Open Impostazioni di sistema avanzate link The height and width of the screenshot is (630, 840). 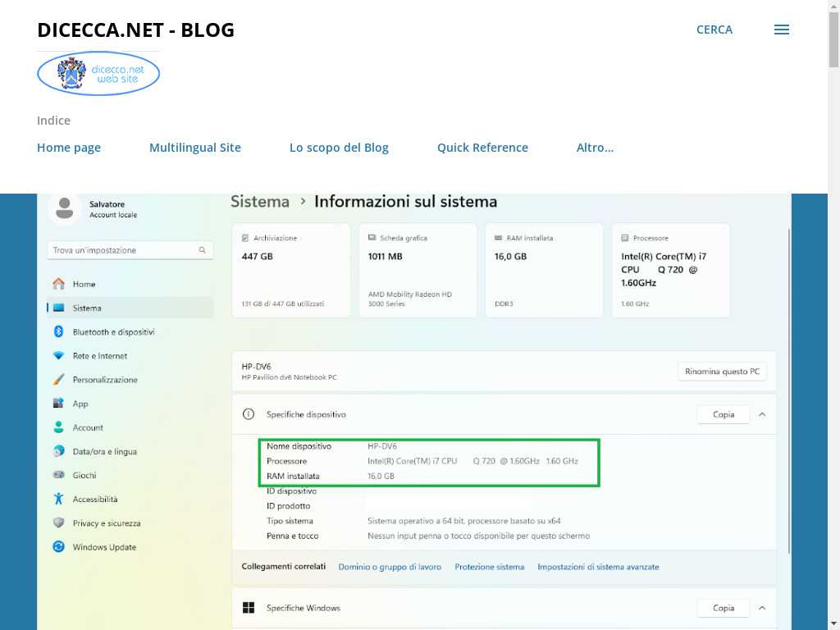[x=598, y=567]
